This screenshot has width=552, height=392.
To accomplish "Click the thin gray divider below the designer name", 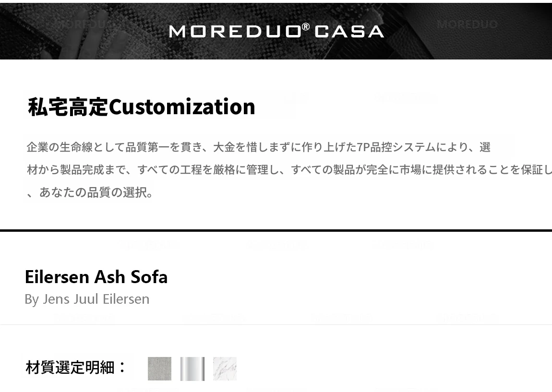I will (x=276, y=324).
